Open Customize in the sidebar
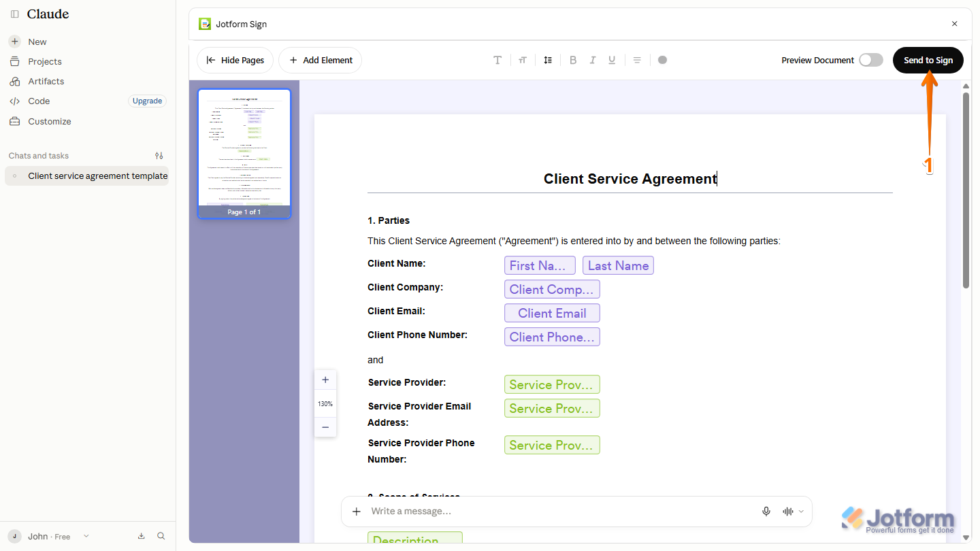Viewport: 980px width, 551px height. (50, 121)
